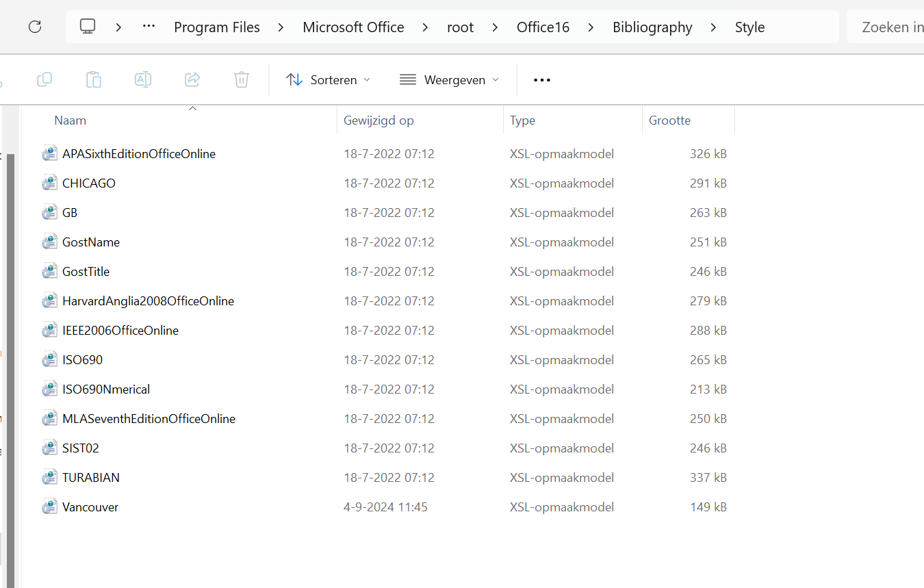Click the size value 149 kB
Image resolution: width=924 pixels, height=588 pixels.
click(x=708, y=507)
